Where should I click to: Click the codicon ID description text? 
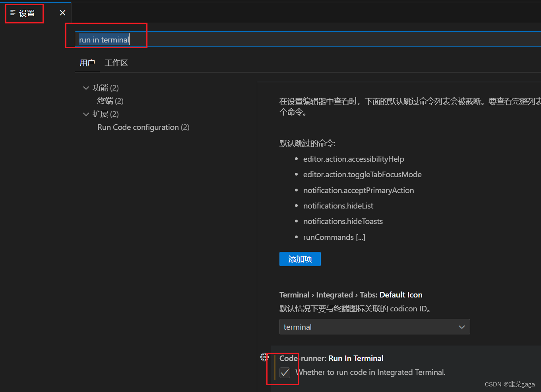tap(356, 309)
